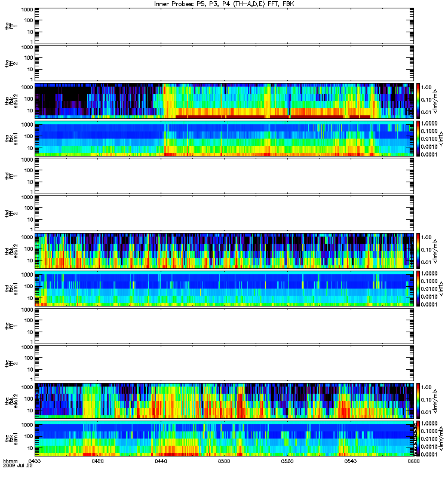Select the tha fbk edc12 color bar
448x478 pixels.
[418, 100]
